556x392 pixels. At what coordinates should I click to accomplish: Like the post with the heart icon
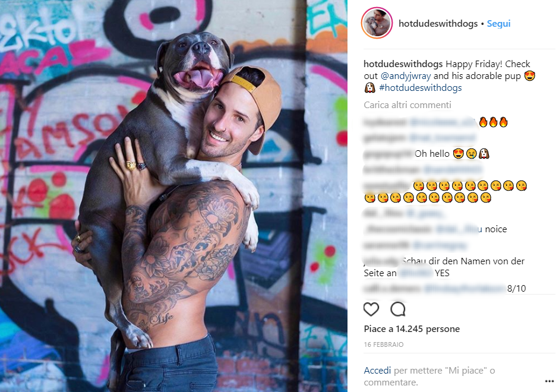371,309
